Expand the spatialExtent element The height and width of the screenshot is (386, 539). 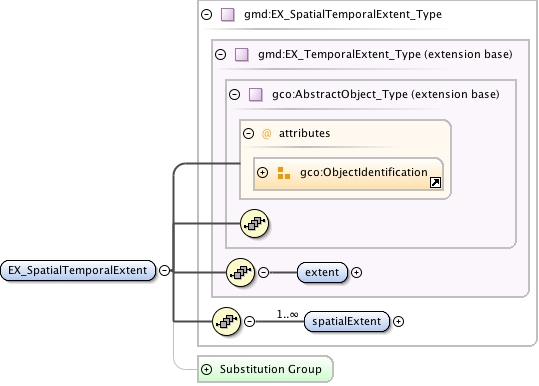click(398, 322)
